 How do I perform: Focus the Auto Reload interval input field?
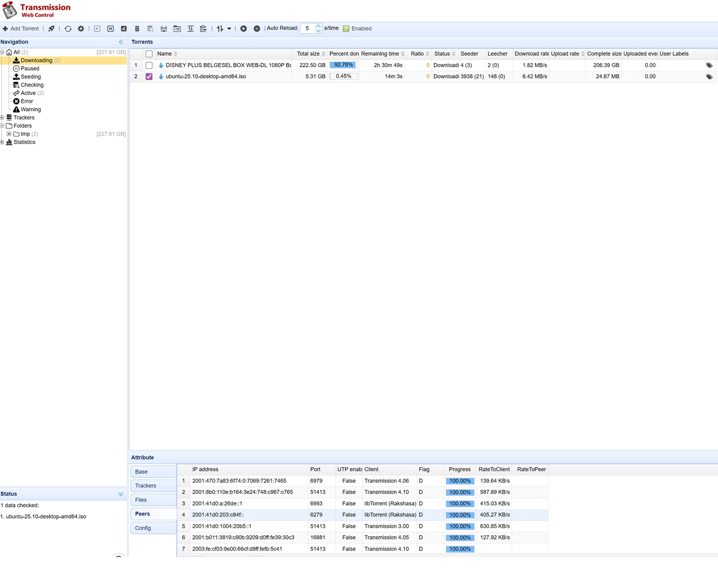(307, 29)
